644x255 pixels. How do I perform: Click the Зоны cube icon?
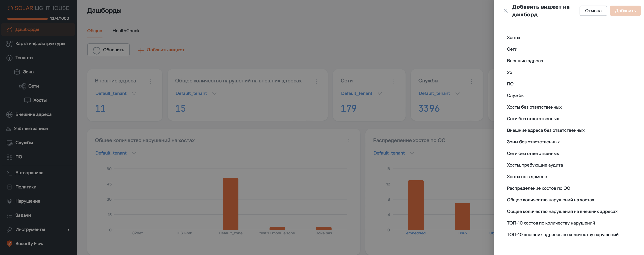point(17,72)
